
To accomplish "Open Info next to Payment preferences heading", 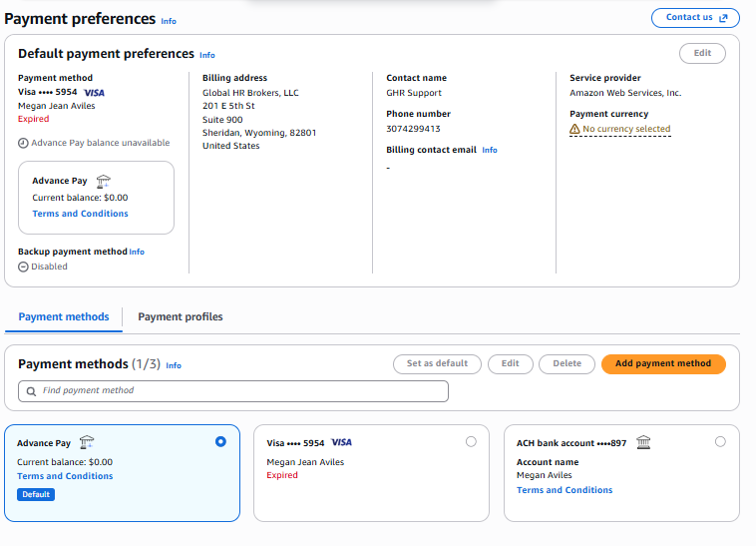I will [x=169, y=21].
